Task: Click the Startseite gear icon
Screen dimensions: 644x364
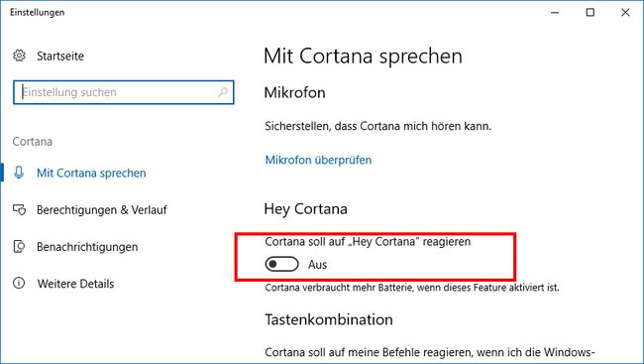Action: [19, 56]
